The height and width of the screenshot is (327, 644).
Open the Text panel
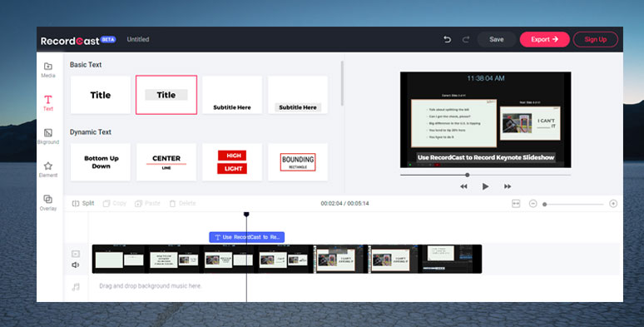click(48, 103)
